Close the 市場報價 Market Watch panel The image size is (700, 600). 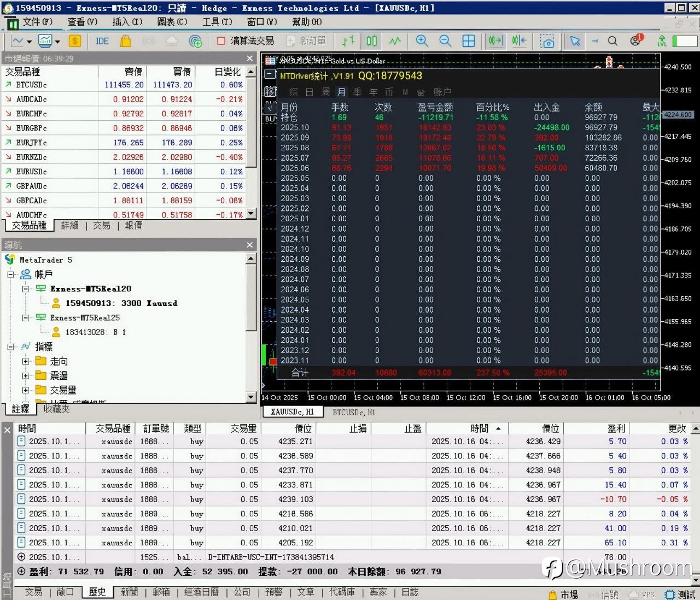(250, 58)
